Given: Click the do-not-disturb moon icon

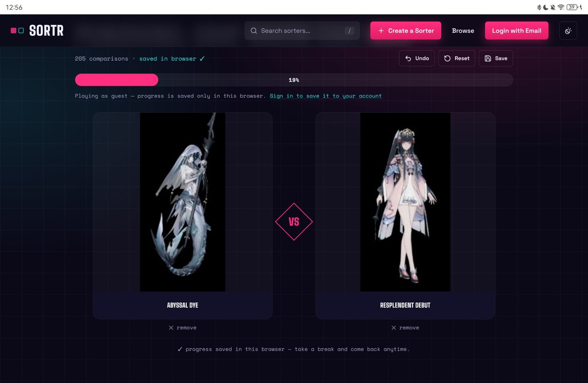Looking at the screenshot, I should coord(545,7).
